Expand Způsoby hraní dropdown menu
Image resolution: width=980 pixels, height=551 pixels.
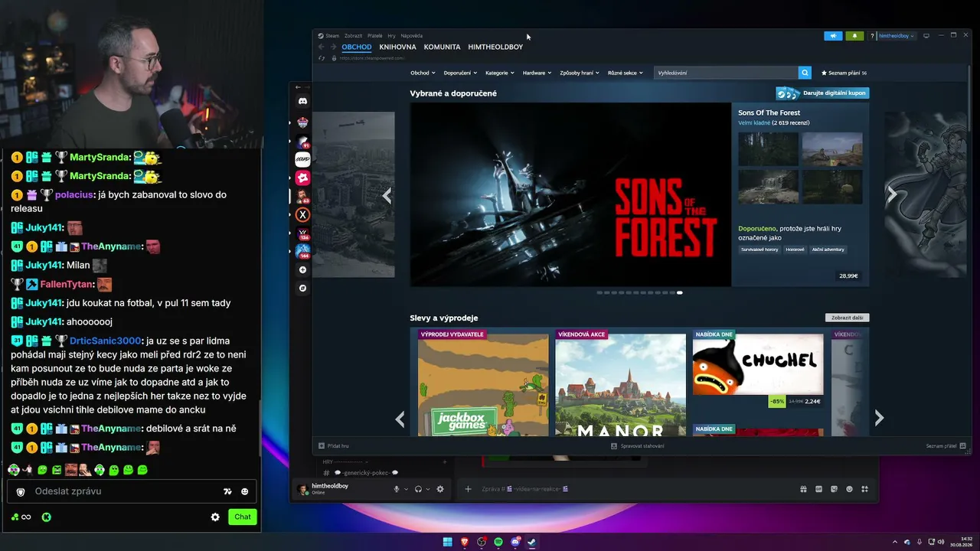[x=580, y=73]
